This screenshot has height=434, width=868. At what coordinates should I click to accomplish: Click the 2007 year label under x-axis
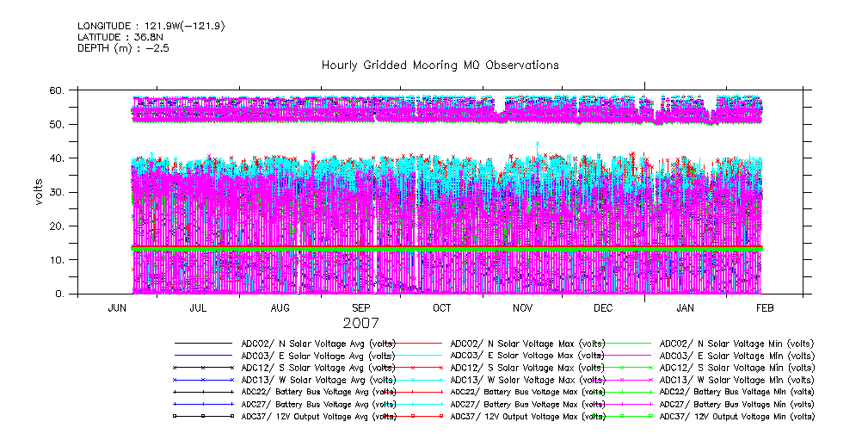(360, 324)
